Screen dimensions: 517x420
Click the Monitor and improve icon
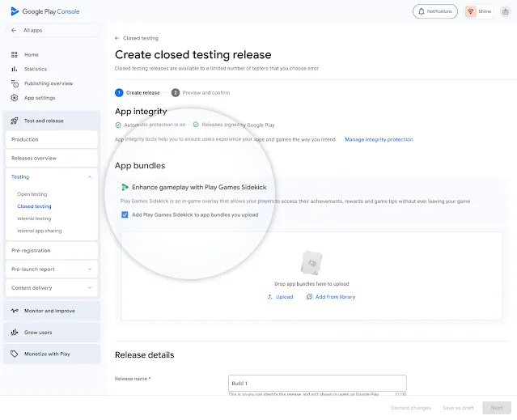click(x=15, y=311)
